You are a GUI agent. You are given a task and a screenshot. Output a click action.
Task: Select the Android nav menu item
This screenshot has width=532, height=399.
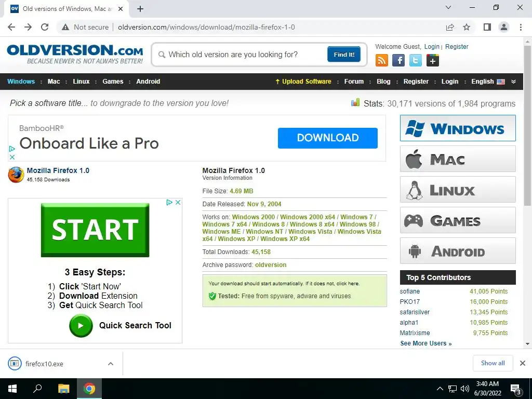click(148, 82)
